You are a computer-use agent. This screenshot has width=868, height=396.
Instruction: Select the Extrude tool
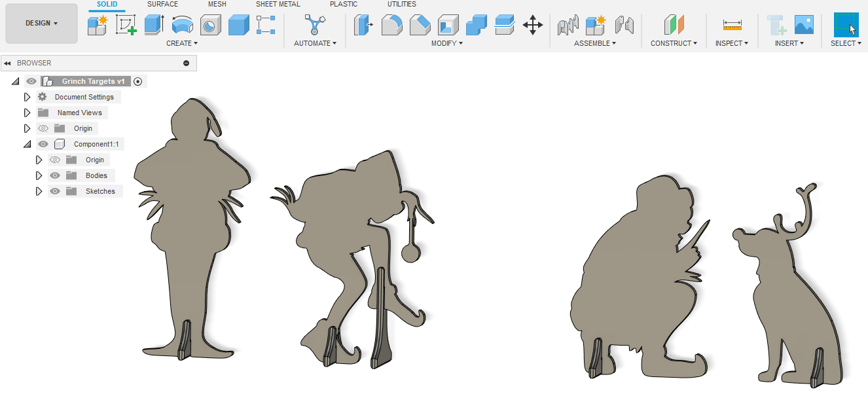(154, 25)
